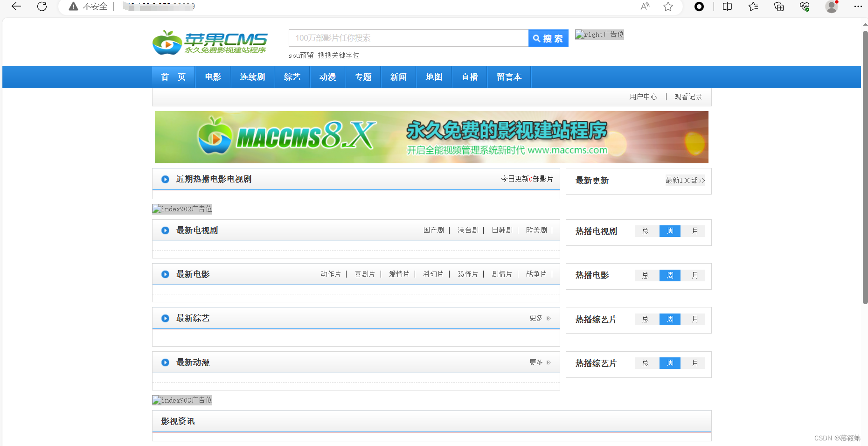
Task: Click the 影视资讯 section heading
Action: tap(178, 422)
